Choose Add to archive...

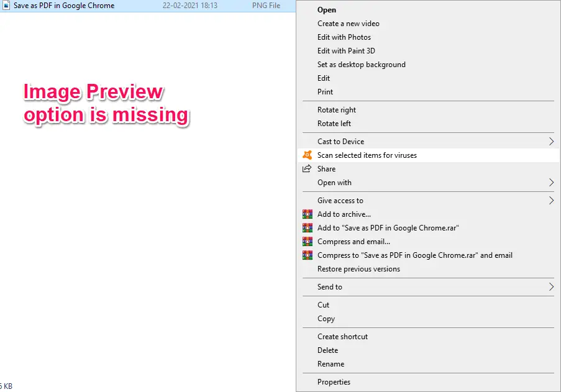[428, 214]
